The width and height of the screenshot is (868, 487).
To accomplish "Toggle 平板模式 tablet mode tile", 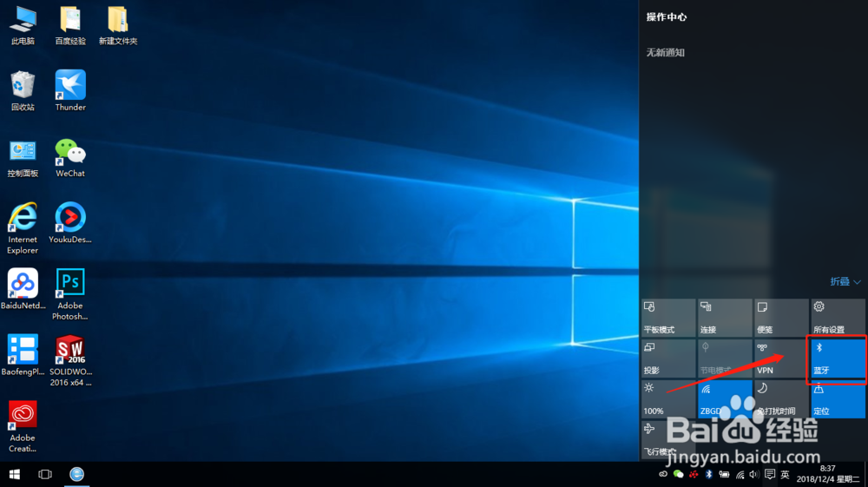I will [x=668, y=318].
